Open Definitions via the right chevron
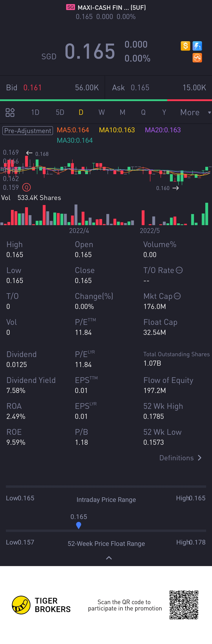 [x=199, y=458]
